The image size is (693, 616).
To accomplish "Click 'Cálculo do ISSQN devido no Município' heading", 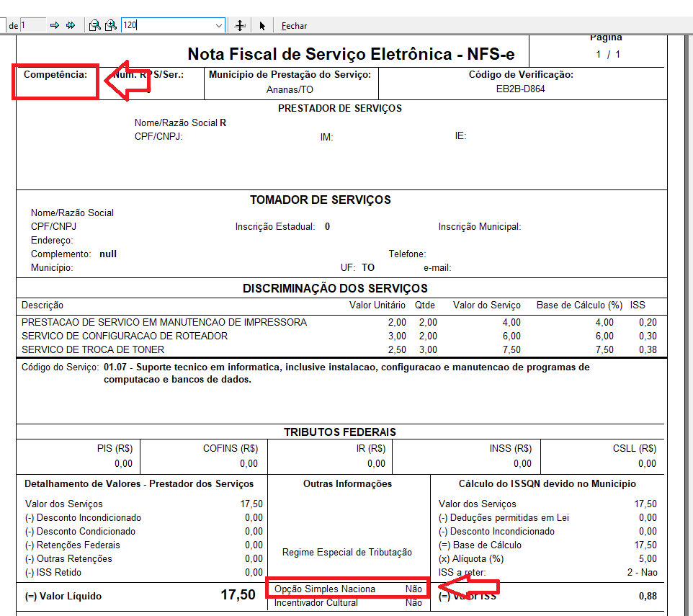I will pos(547,484).
